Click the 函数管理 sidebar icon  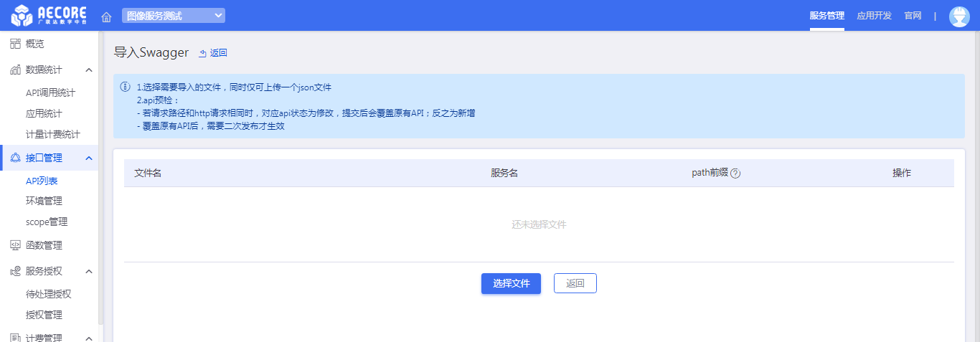tap(15, 245)
